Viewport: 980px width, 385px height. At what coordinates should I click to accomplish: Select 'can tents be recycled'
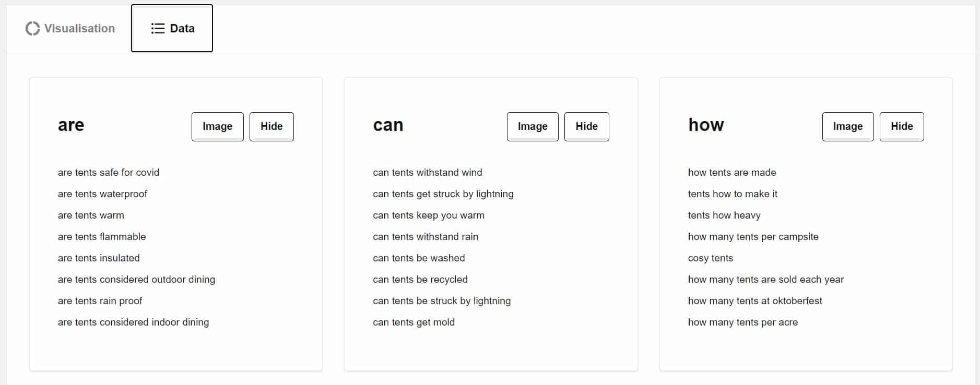[x=420, y=279]
